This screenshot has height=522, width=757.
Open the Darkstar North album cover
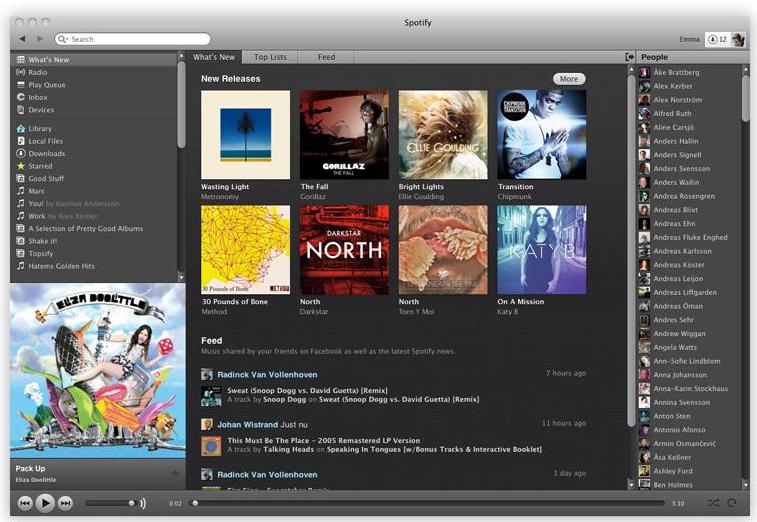point(344,250)
